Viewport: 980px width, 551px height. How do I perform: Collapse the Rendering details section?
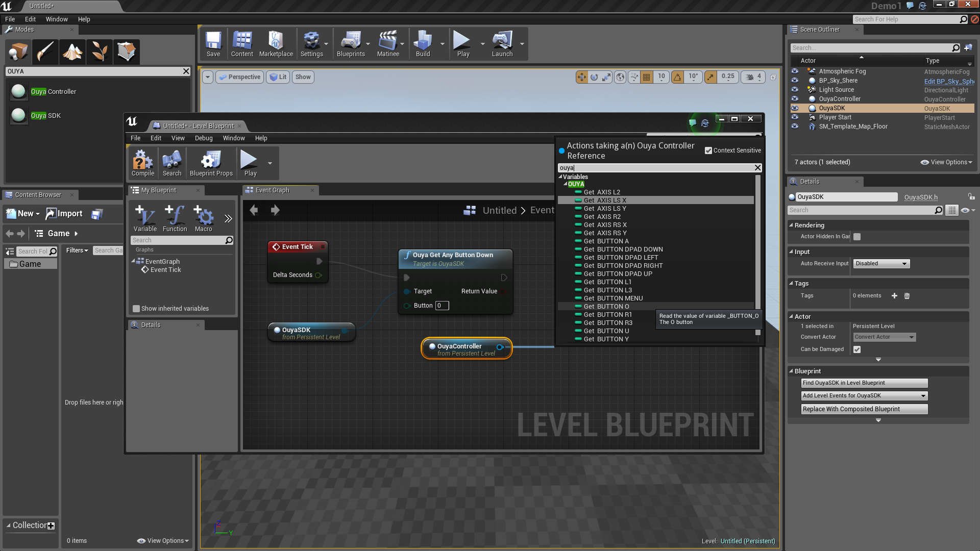click(791, 225)
